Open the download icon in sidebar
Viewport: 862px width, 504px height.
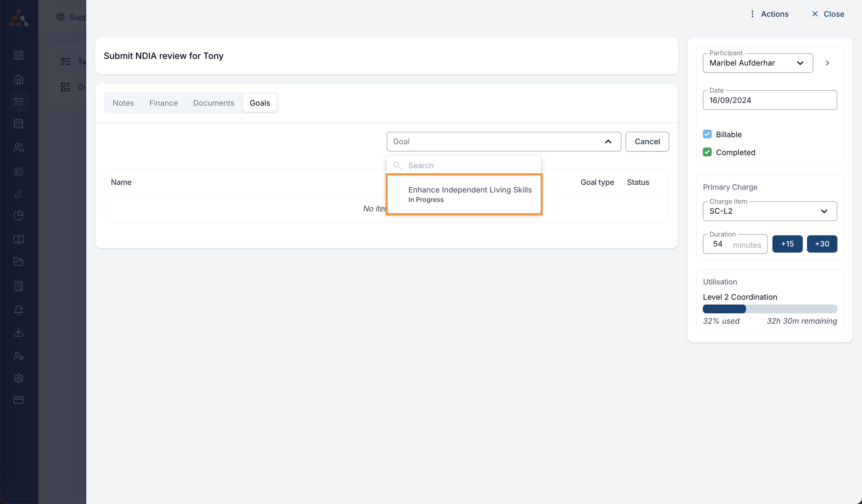[19, 332]
